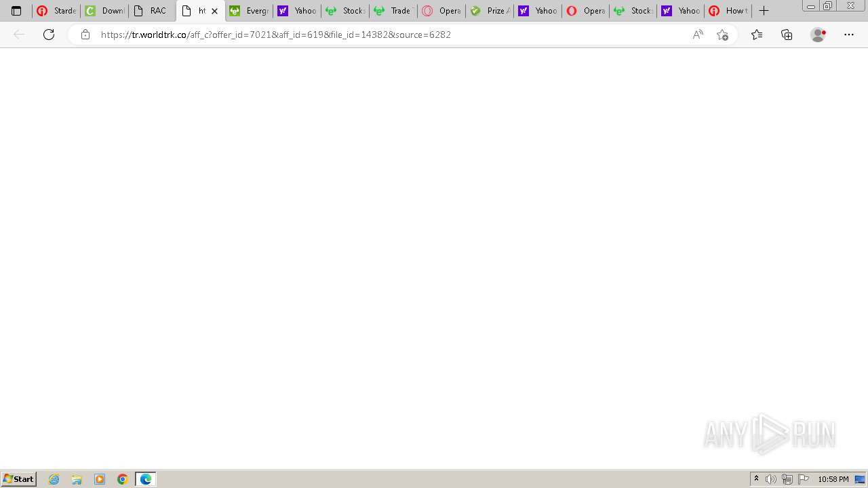Open the Favorites list icon

click(x=757, y=35)
